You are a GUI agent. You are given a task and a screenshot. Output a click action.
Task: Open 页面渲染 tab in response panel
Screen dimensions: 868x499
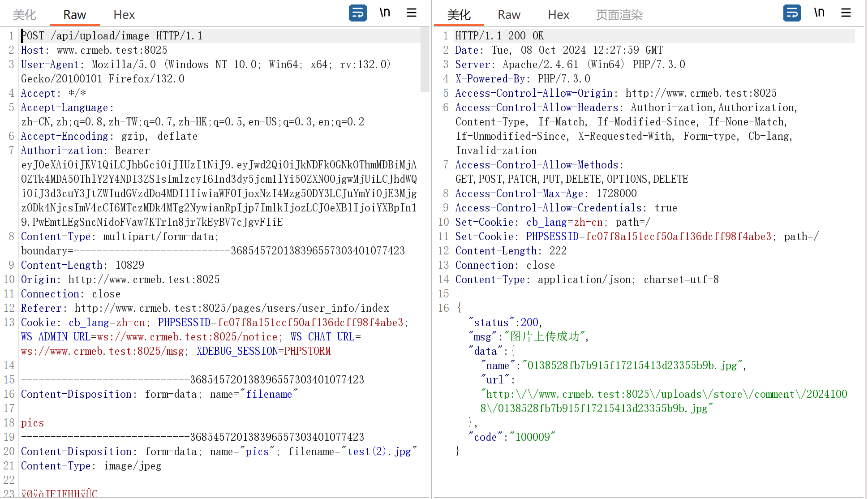(x=619, y=15)
